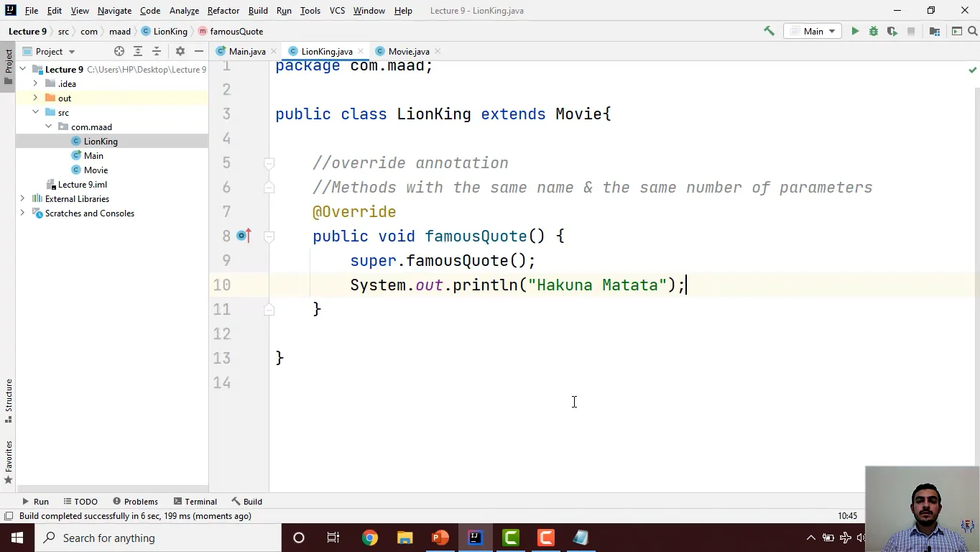Open Google Chrome from the taskbar
The image size is (980, 552).
[x=369, y=538]
